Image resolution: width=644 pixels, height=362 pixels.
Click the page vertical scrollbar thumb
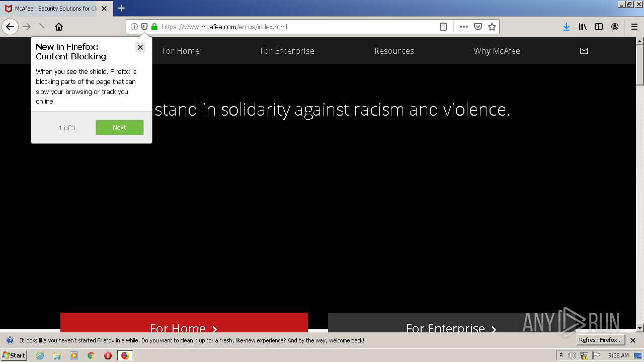tap(640, 65)
